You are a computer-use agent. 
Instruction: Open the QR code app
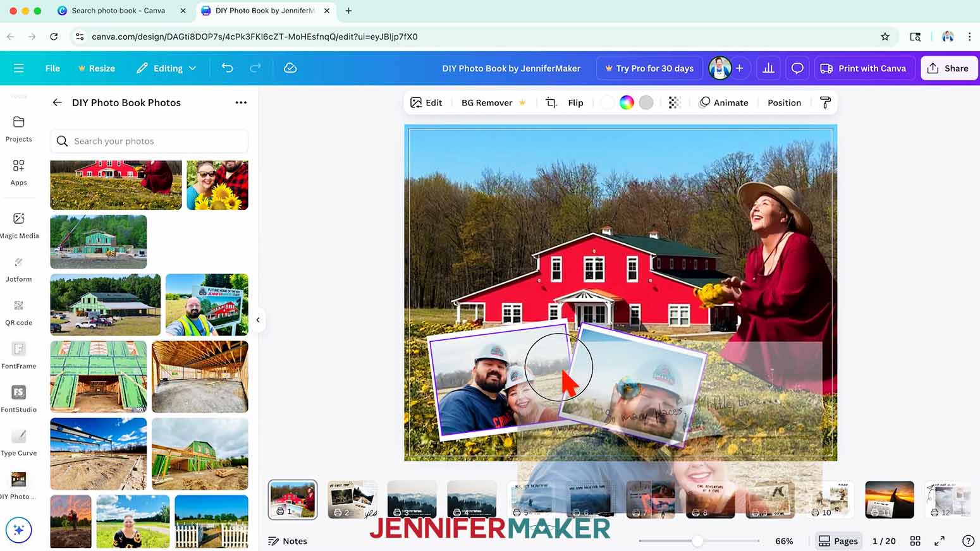coord(19,313)
